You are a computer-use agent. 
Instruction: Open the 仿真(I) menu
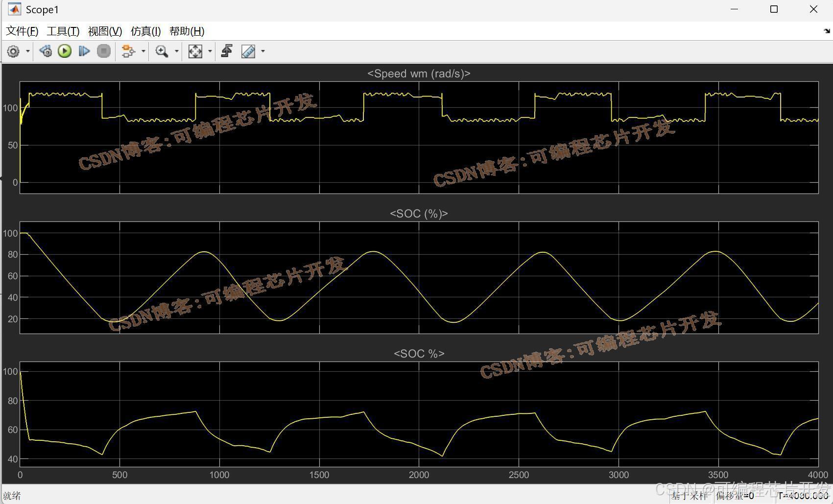[x=145, y=31]
